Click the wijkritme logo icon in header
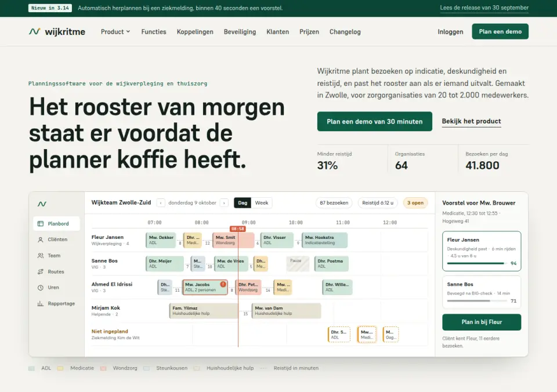Viewport: 557px width, 392px height. coord(34,31)
